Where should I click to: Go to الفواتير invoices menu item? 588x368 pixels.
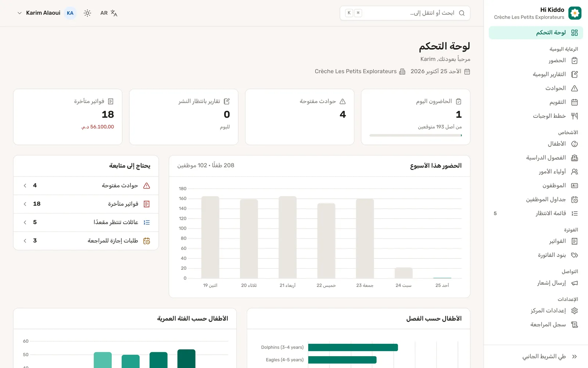point(536,241)
